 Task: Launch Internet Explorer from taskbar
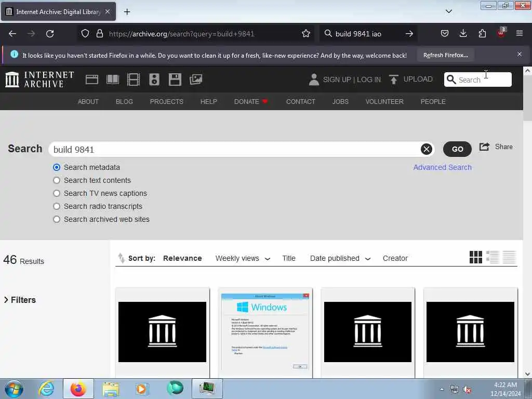[x=46, y=389]
